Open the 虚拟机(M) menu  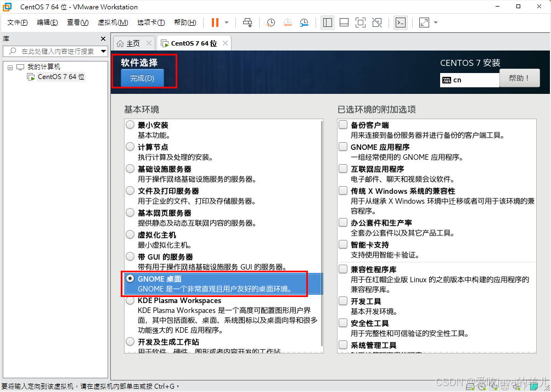pyautogui.click(x=113, y=23)
